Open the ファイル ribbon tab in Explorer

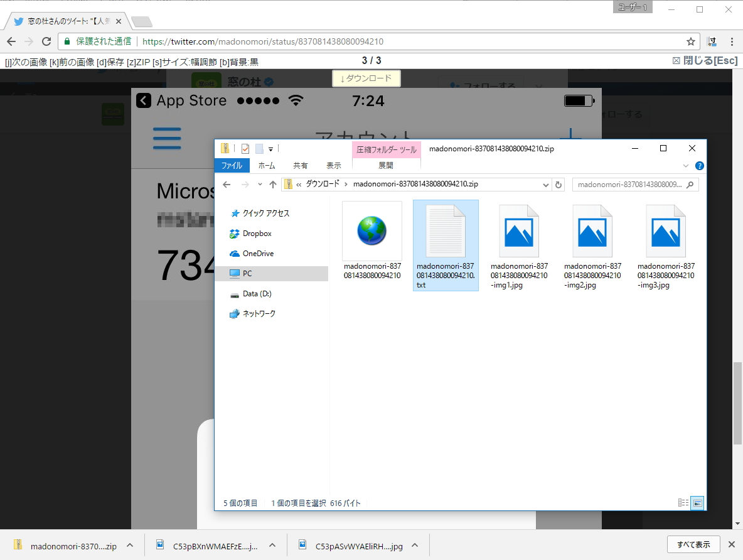click(232, 166)
